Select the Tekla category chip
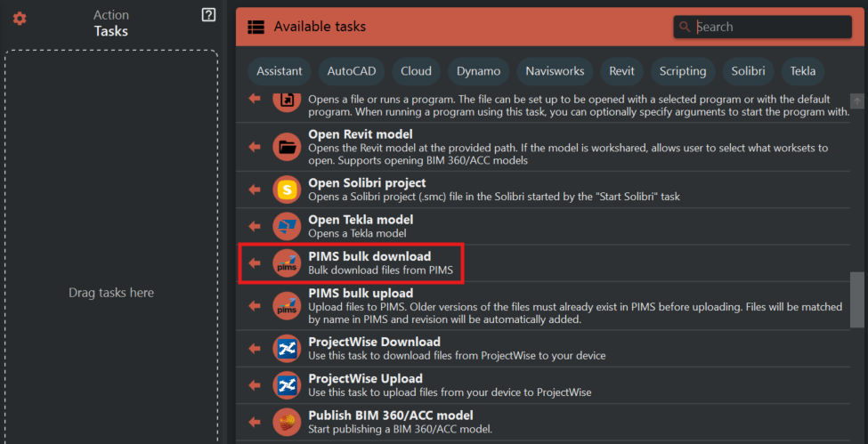 [x=803, y=71]
